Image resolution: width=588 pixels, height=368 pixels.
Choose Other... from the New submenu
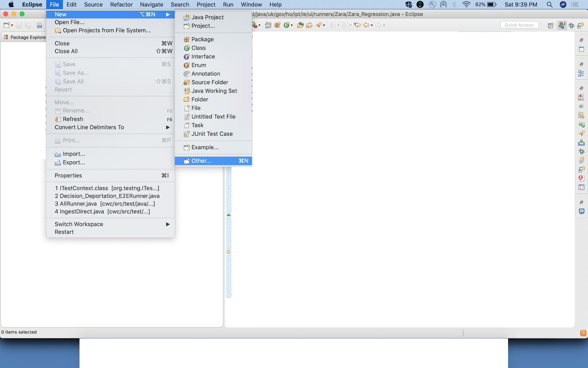[x=201, y=161]
